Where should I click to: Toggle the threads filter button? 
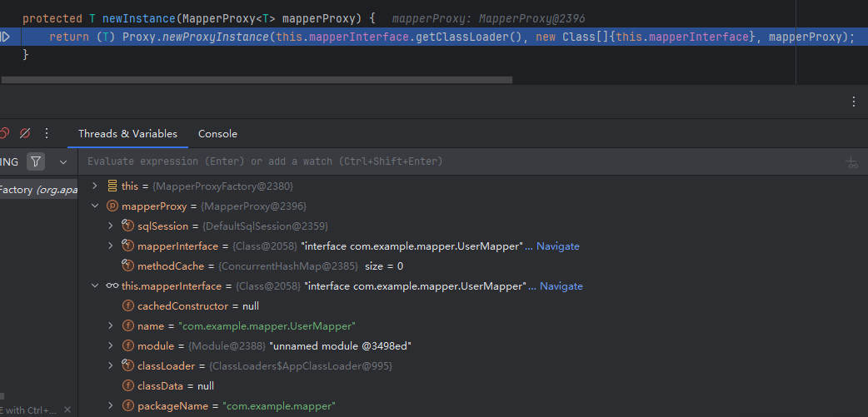(x=36, y=161)
